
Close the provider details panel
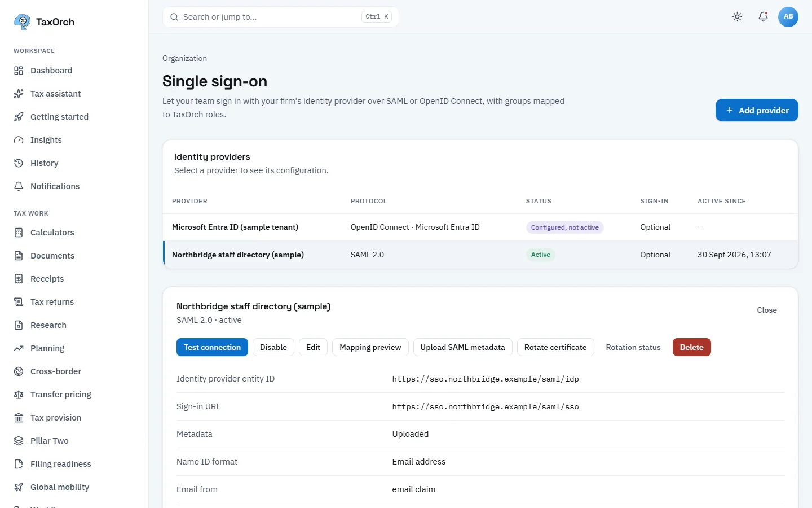tap(767, 310)
